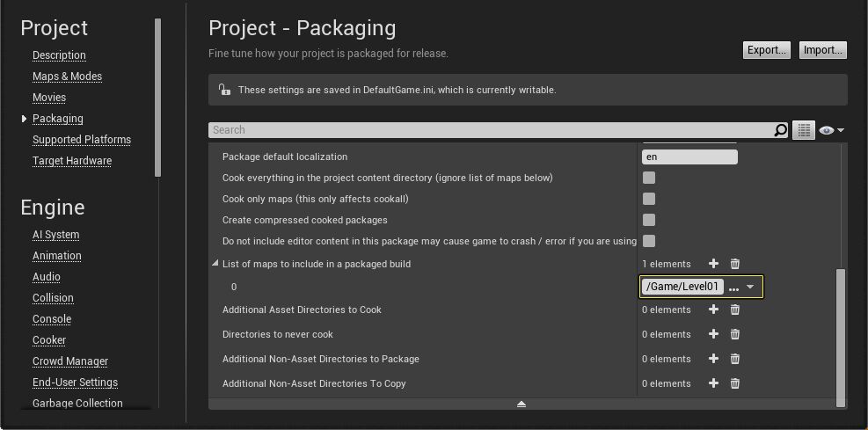Click the Import... button
The height and width of the screenshot is (430, 868).
pyautogui.click(x=823, y=50)
